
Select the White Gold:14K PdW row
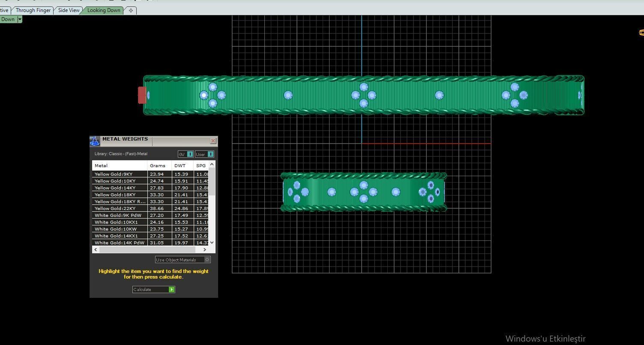pos(150,243)
